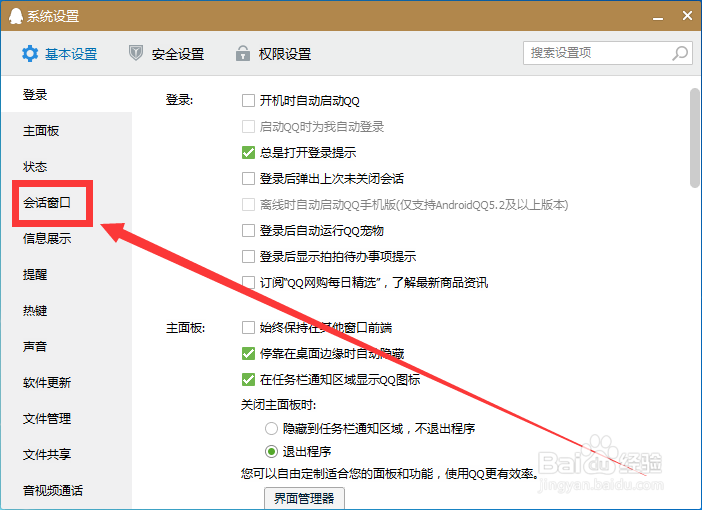Viewport: 702px width, 510px height.
Task: Enable 始终保持在其他窗口前端 checkbox
Action: click(248, 328)
